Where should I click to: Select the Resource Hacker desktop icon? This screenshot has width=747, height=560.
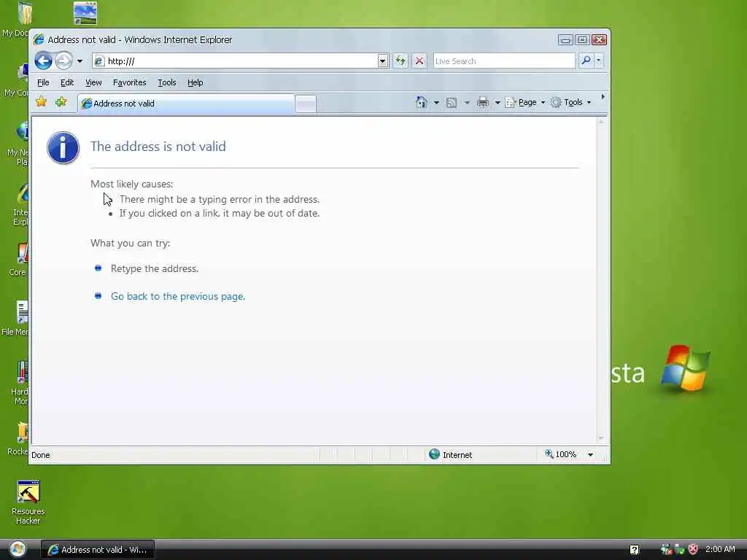click(x=28, y=502)
